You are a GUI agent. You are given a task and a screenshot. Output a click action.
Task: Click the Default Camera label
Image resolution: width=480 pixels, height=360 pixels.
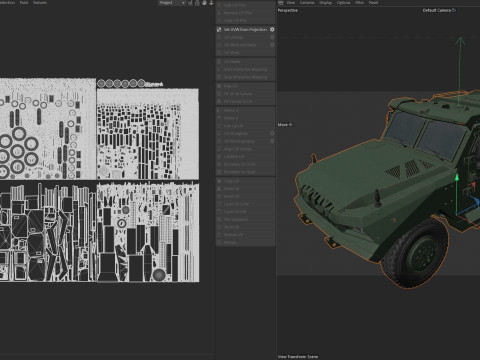click(437, 10)
